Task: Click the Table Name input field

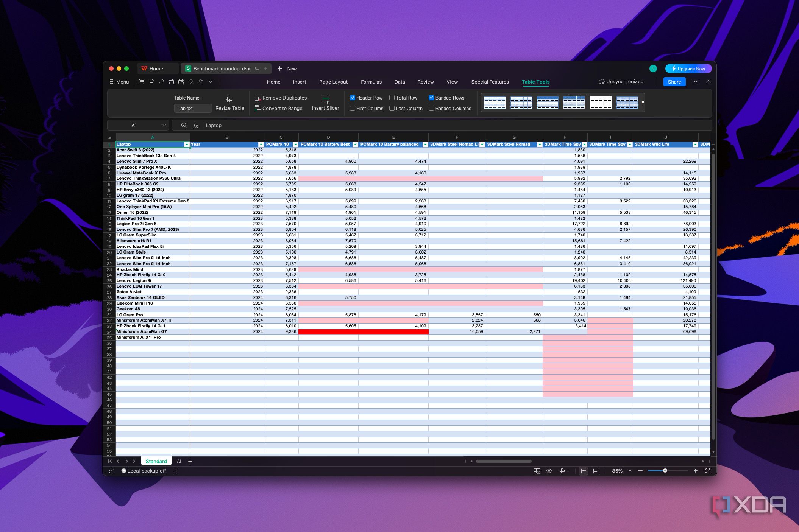Action: pyautogui.click(x=193, y=108)
